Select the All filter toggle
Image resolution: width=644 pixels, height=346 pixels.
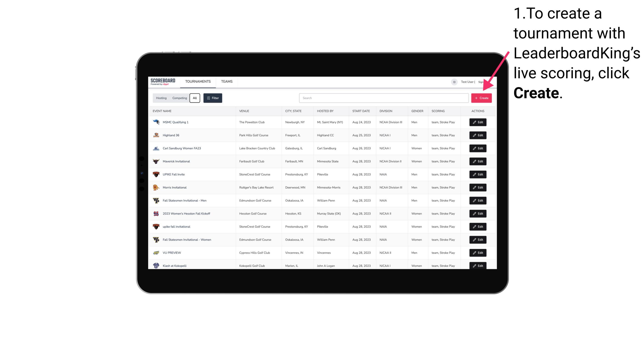(195, 98)
